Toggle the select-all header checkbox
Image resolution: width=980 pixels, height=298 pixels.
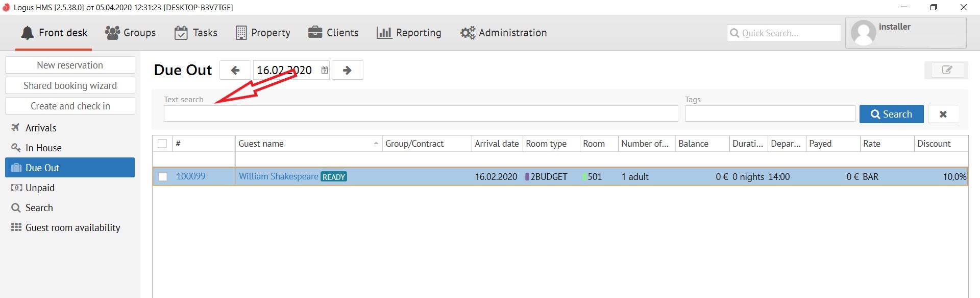point(162,144)
